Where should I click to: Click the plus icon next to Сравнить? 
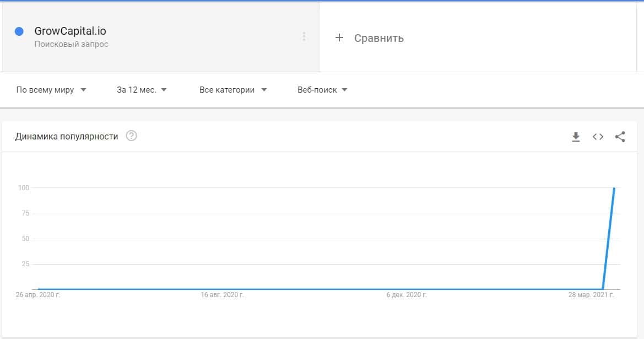pyautogui.click(x=339, y=37)
